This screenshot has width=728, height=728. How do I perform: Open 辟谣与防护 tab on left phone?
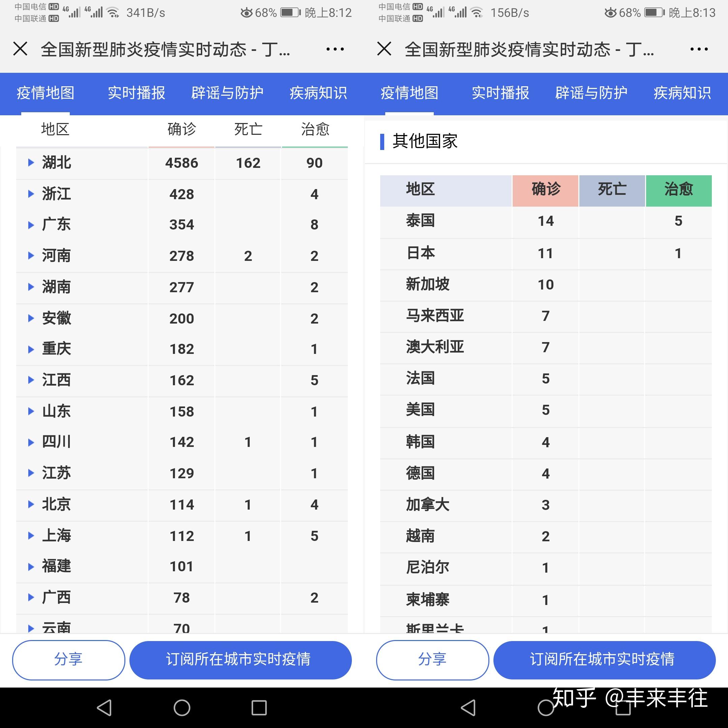[x=227, y=93]
